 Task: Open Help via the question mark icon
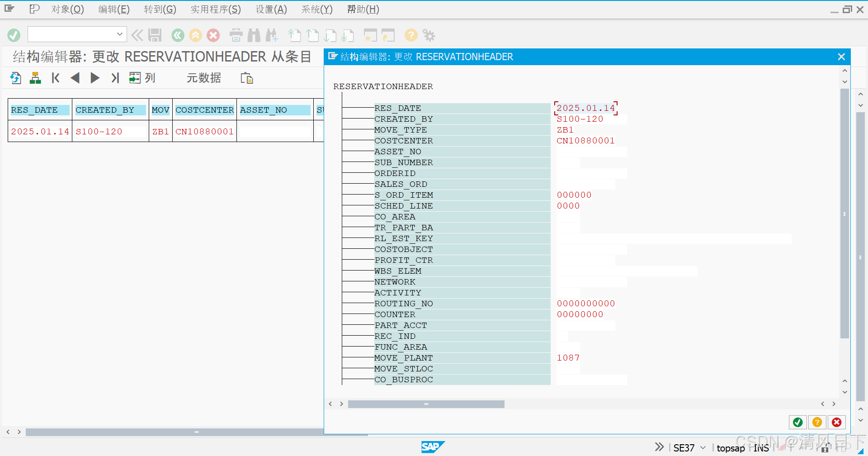[410, 35]
